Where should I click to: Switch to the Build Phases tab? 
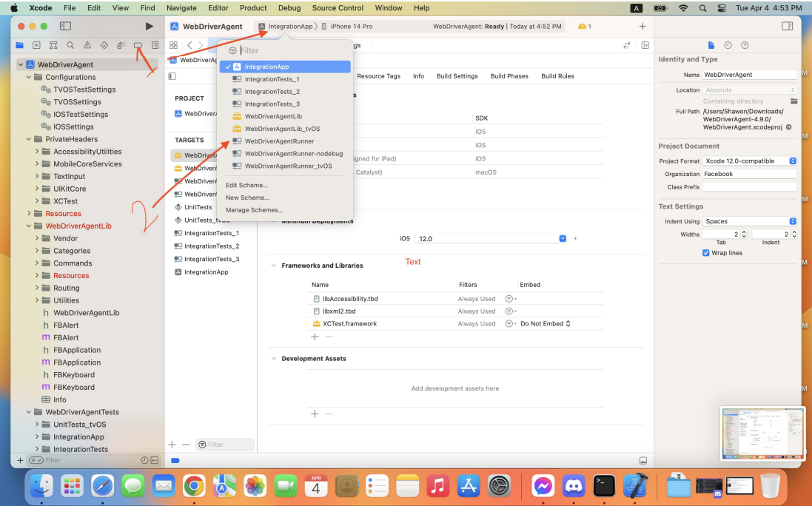point(509,76)
